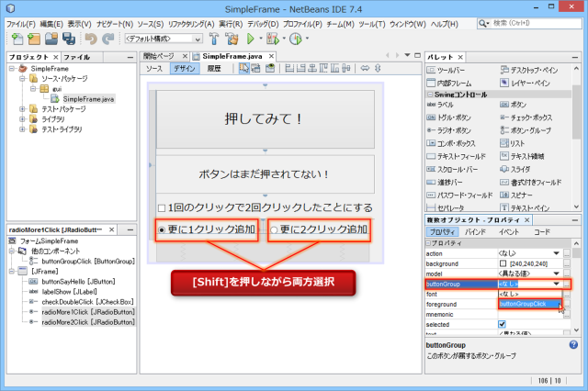This screenshot has height=391, width=588.
Task: Choose buttonGroupClick from the dropdown list
Action: coord(528,304)
